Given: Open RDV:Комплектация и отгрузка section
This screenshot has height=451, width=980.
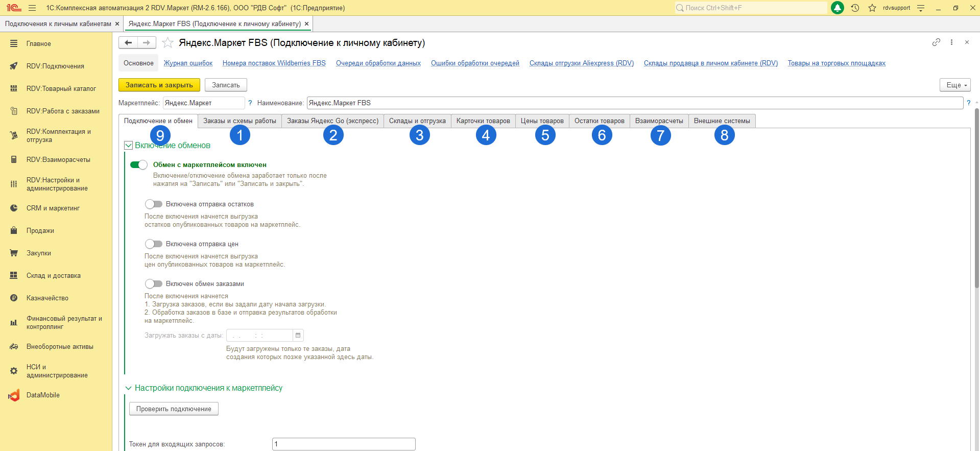Looking at the screenshot, I should pos(56,135).
